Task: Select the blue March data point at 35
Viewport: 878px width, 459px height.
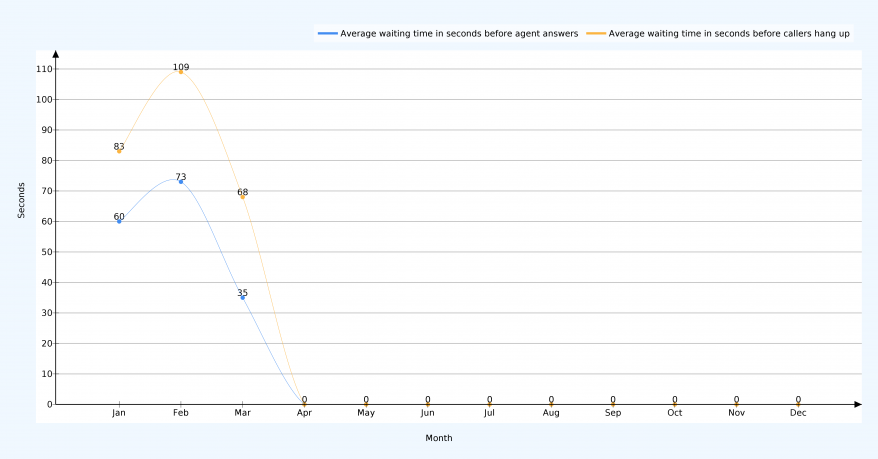Action: pyautogui.click(x=242, y=297)
